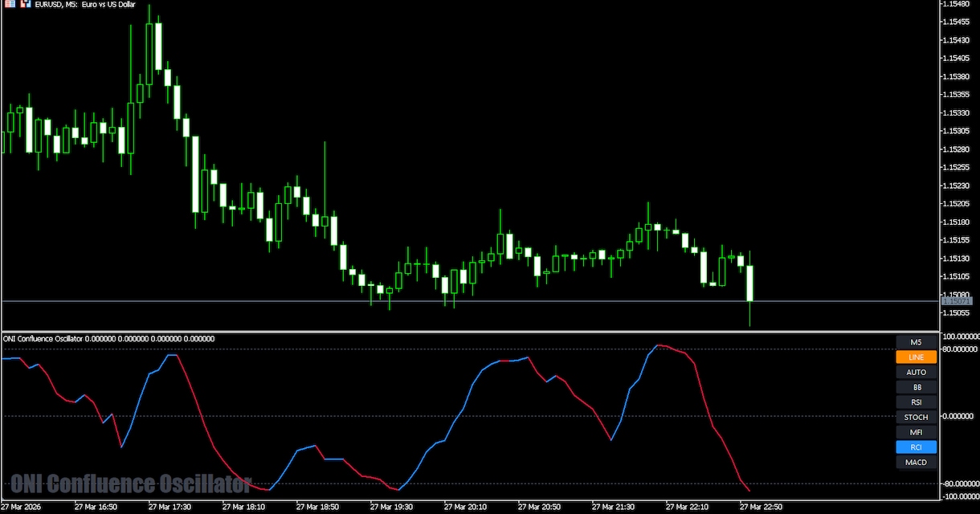The height and width of the screenshot is (514, 980).
Task: Click the '27 Mar 22:50' time label
Action: (x=761, y=508)
